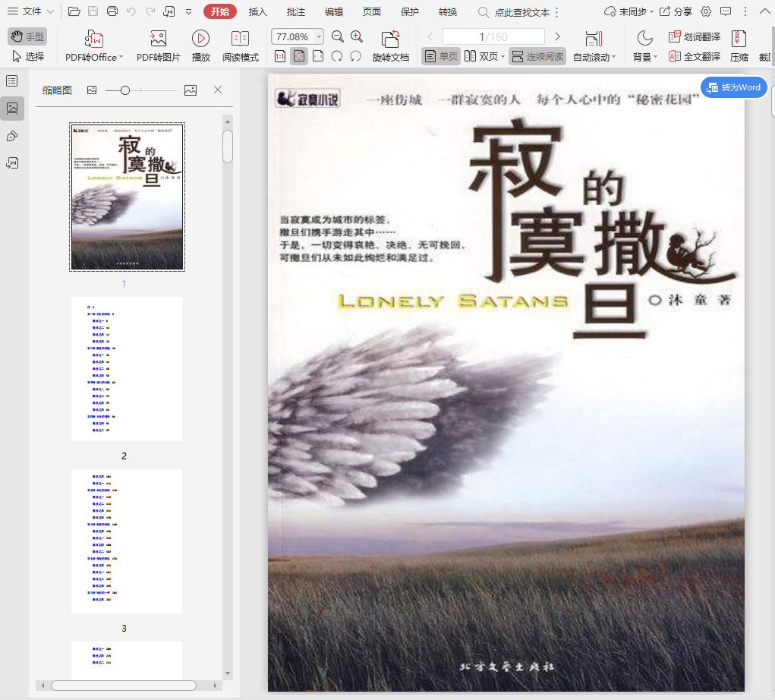Toggle 连续阅读 continuous reading
Viewport: 775px width, 700px height.
click(x=537, y=56)
